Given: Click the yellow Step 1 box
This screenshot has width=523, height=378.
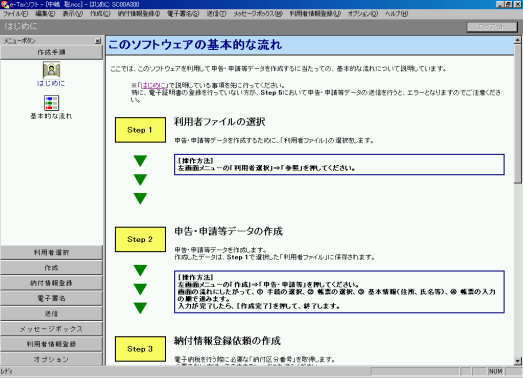Looking at the screenshot, I should (x=140, y=130).
